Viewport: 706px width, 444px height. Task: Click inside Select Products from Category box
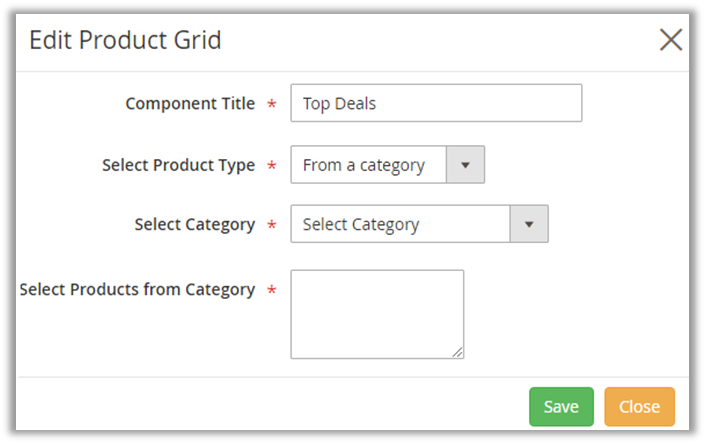377,313
